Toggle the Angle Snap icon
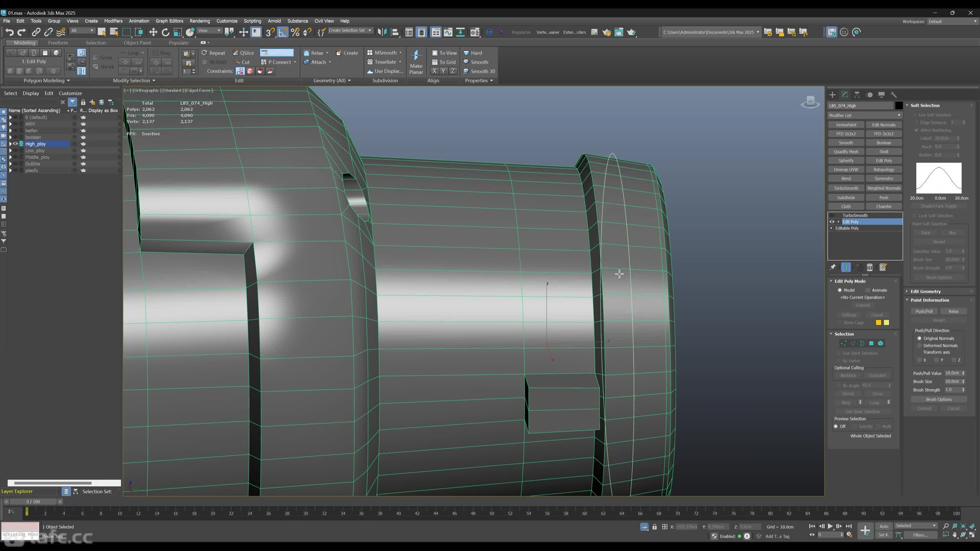980x551 pixels. pos(283,32)
